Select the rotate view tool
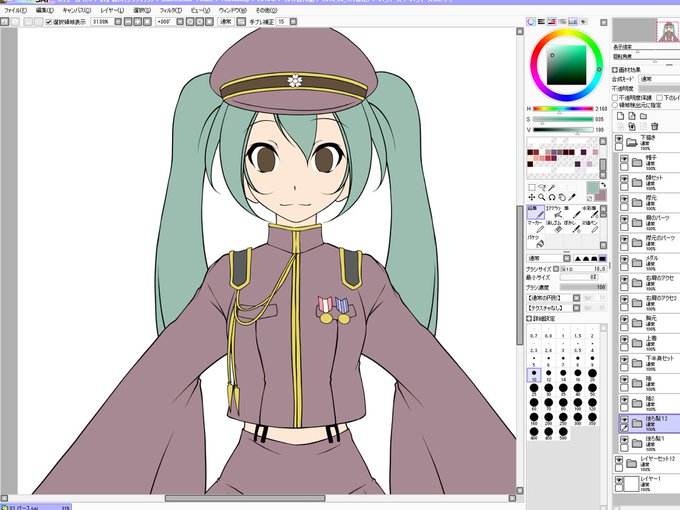This screenshot has height=510, width=680. coord(552,197)
